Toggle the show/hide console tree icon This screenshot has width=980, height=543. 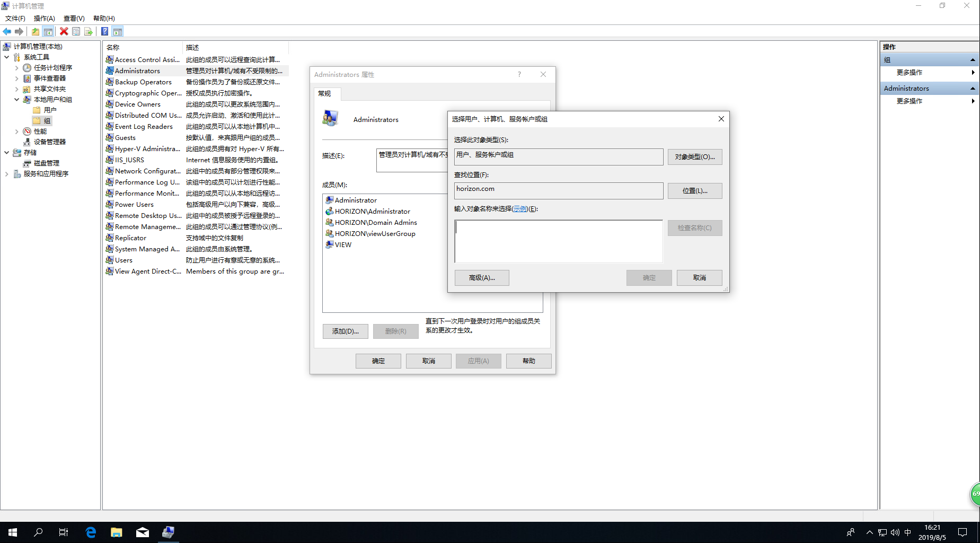[x=48, y=31]
